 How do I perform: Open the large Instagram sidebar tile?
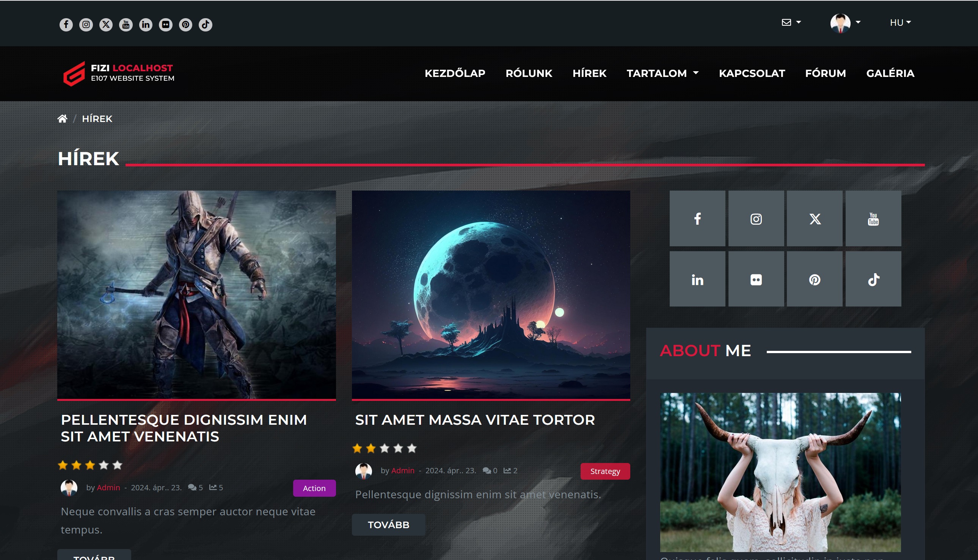tap(755, 219)
